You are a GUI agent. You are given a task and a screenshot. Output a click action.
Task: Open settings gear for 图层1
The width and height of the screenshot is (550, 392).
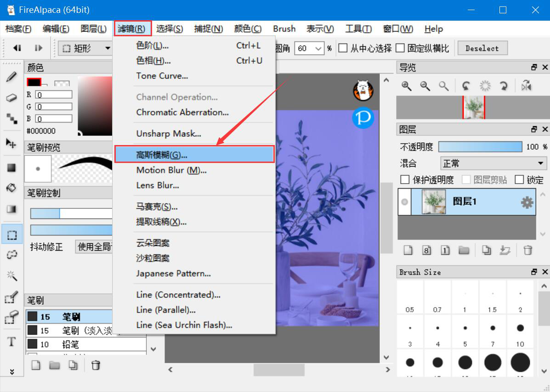point(527,202)
